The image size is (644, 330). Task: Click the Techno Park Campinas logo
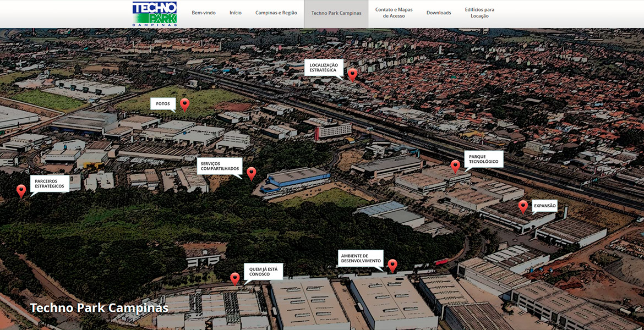[155, 14]
